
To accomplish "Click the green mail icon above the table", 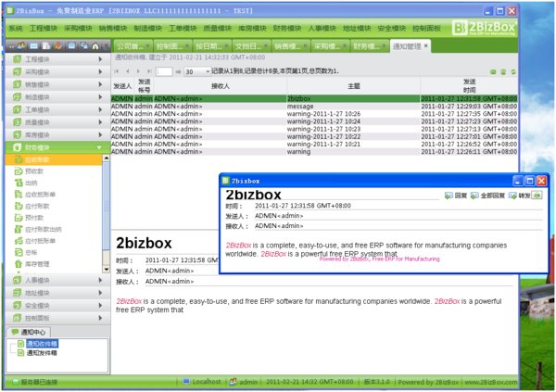I will pos(493,72).
